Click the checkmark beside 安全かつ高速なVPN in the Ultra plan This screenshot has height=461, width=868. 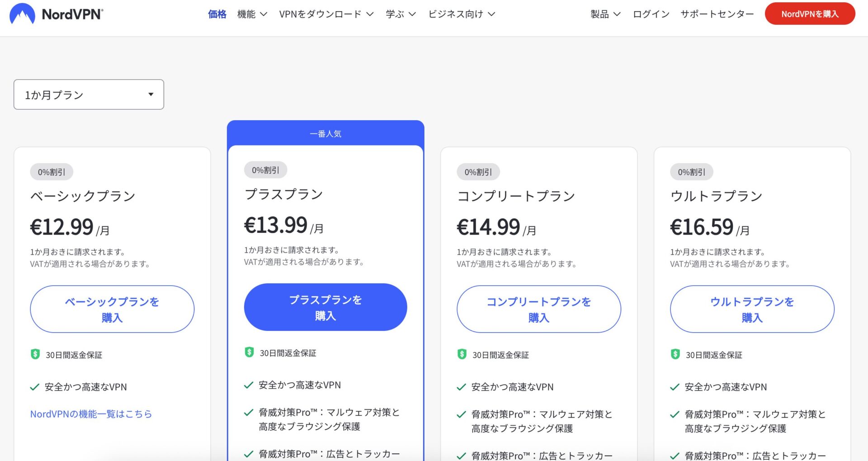[675, 387]
